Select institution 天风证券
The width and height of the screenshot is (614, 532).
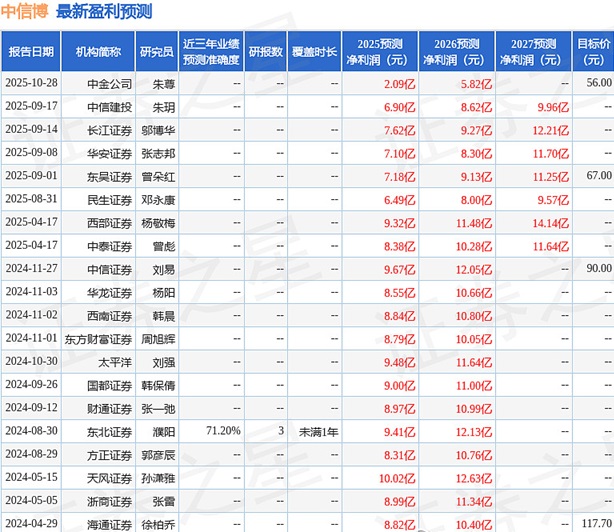109,478
